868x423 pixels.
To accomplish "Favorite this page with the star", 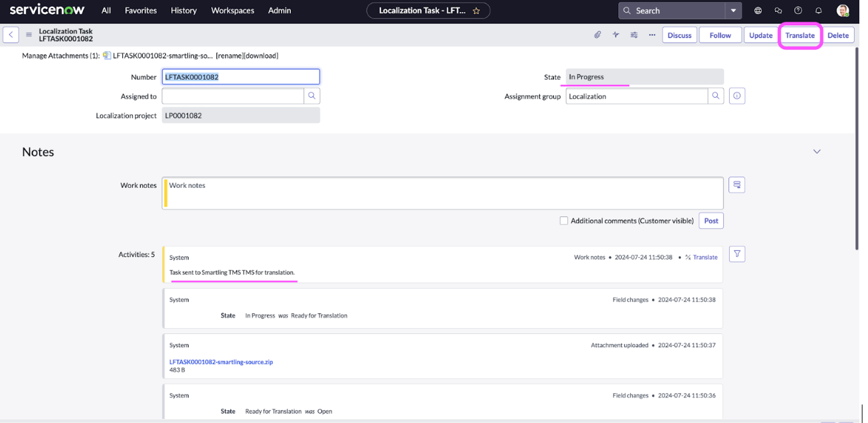I will click(x=476, y=11).
